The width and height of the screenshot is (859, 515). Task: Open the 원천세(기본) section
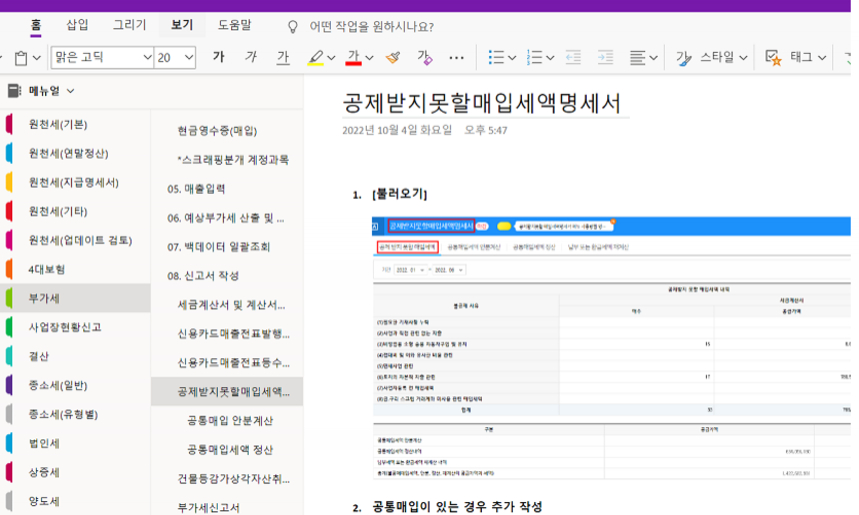point(76,124)
